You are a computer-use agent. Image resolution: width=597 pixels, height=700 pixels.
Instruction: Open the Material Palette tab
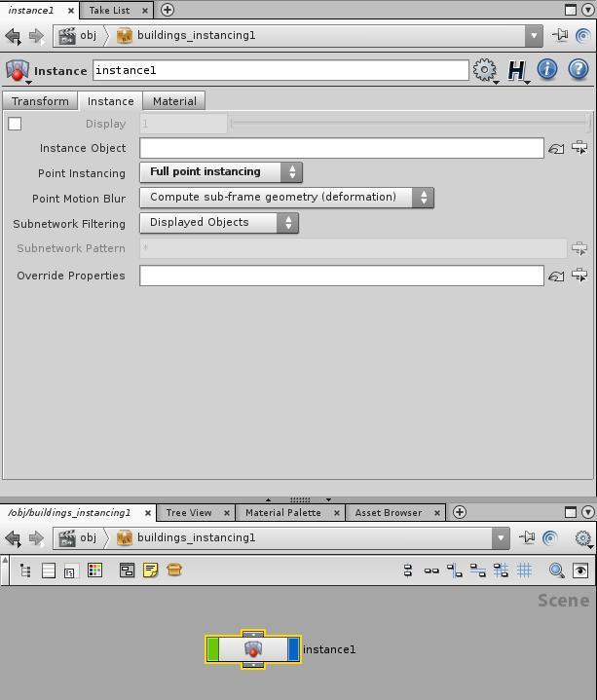click(x=282, y=512)
